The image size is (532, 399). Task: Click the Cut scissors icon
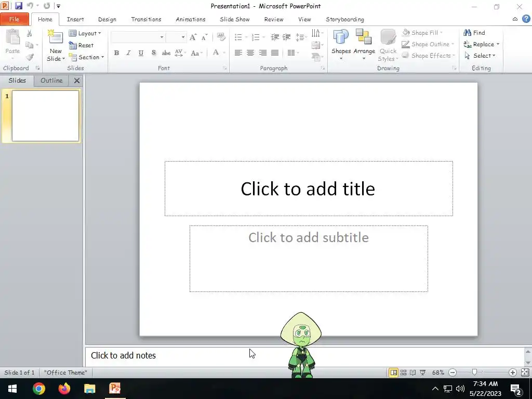click(30, 33)
